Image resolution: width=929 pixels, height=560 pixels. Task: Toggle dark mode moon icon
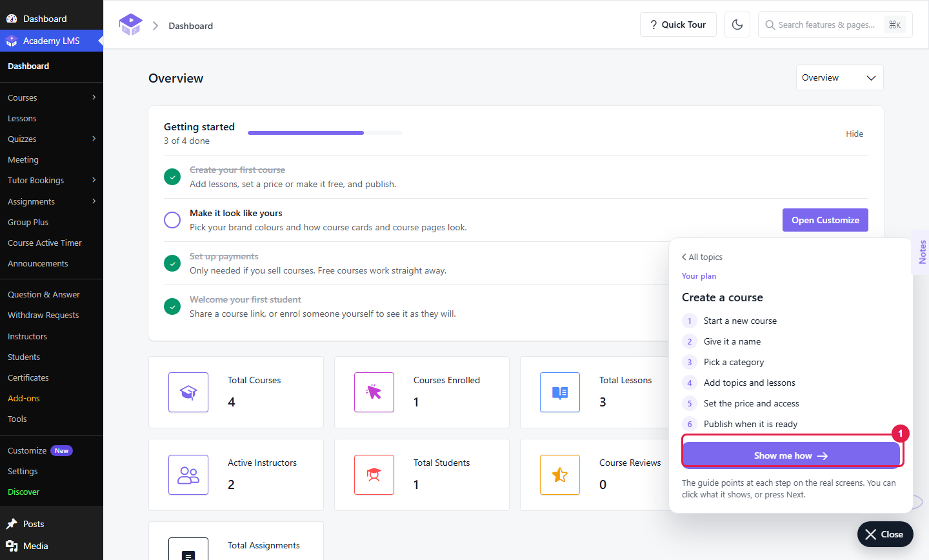(737, 25)
